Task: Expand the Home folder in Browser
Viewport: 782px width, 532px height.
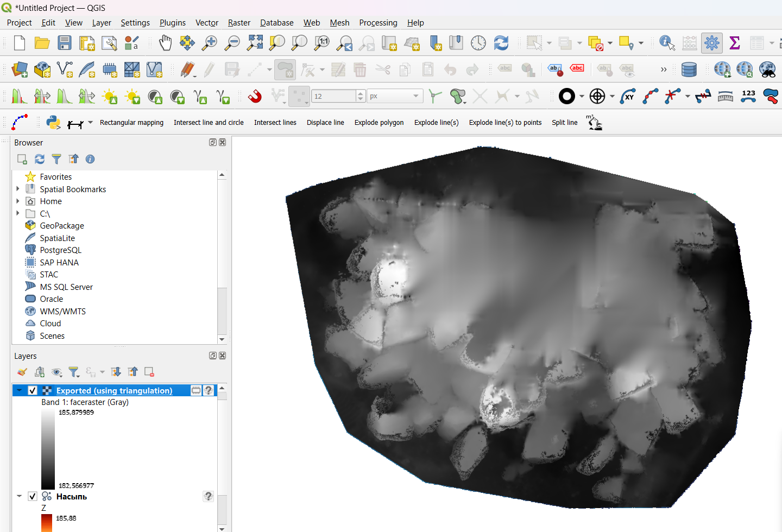Action: pos(18,201)
